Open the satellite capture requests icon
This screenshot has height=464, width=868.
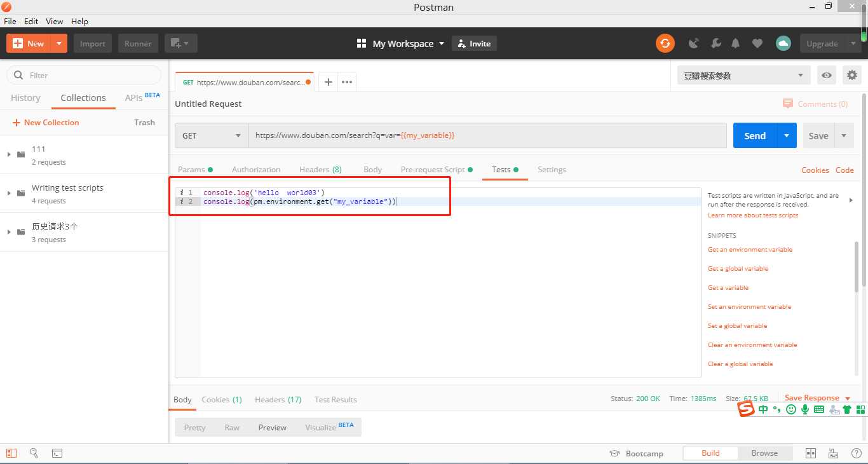click(x=694, y=43)
